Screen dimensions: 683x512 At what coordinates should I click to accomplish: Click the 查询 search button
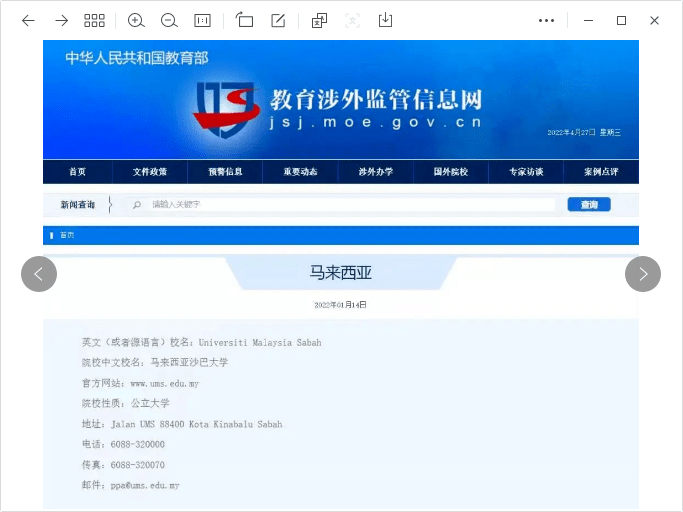point(589,205)
